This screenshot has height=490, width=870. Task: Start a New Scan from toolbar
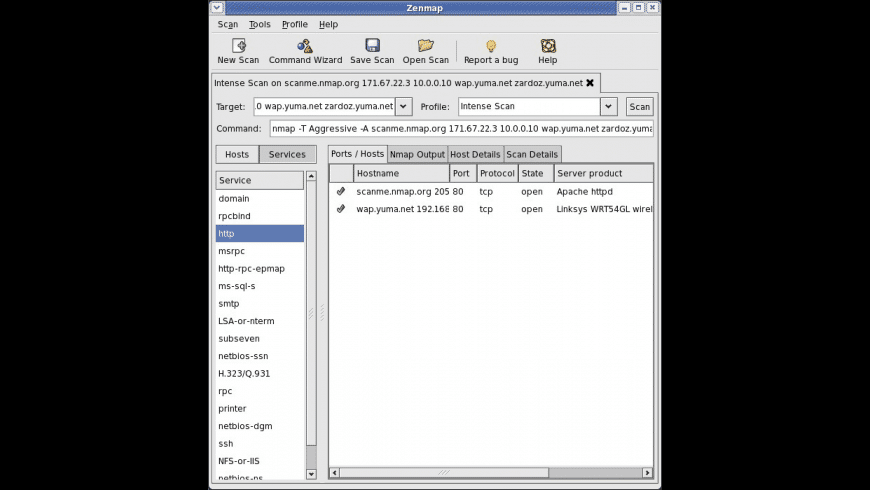[238, 52]
